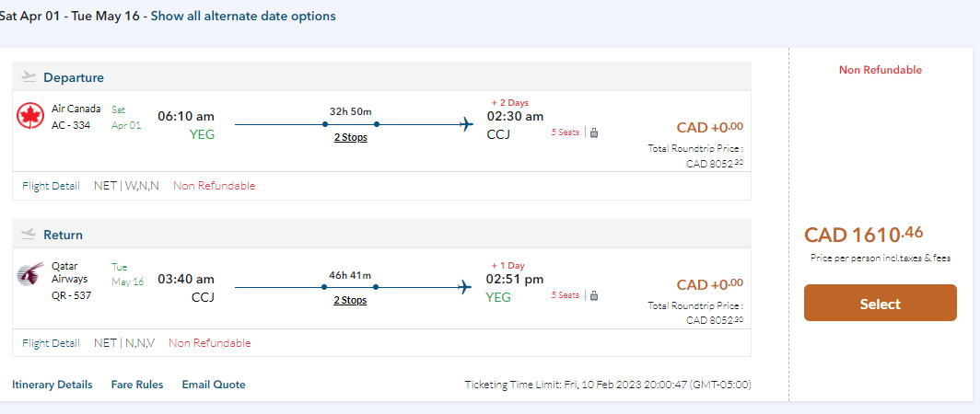Show all alternate date options

pyautogui.click(x=243, y=17)
